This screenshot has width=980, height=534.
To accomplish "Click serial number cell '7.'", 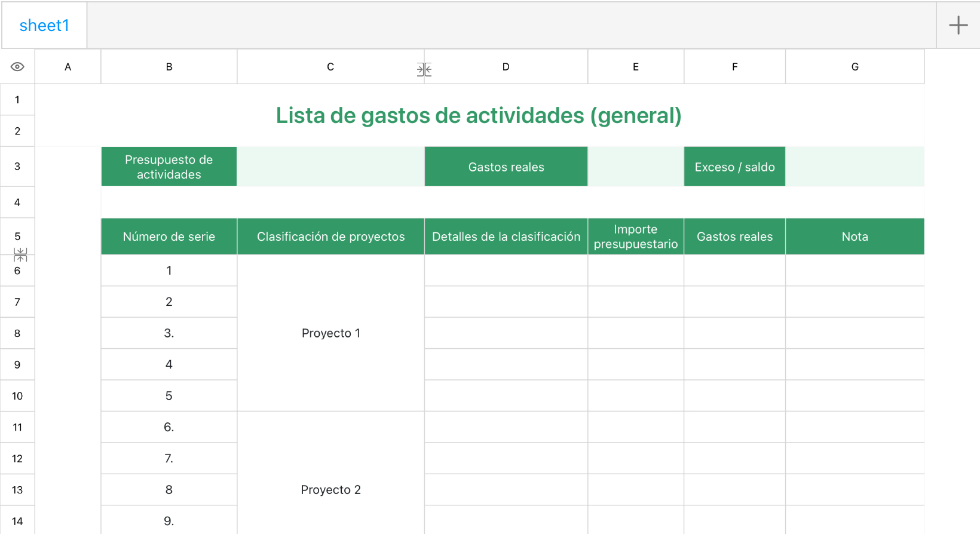I will [169, 459].
